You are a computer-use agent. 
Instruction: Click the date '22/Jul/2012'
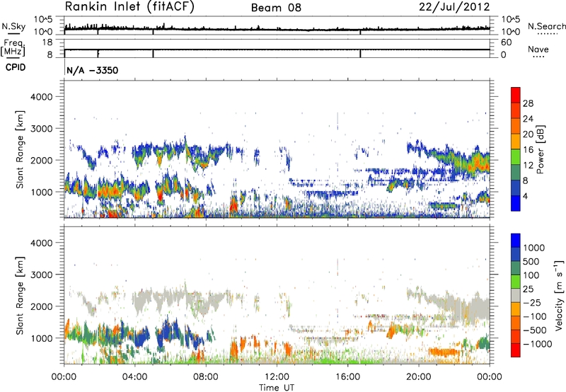coord(454,7)
